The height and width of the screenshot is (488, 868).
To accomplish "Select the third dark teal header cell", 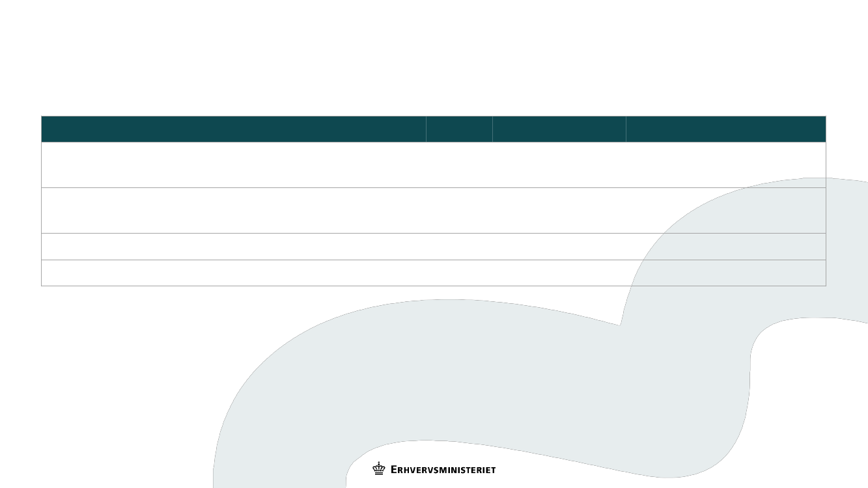I will (x=559, y=129).
